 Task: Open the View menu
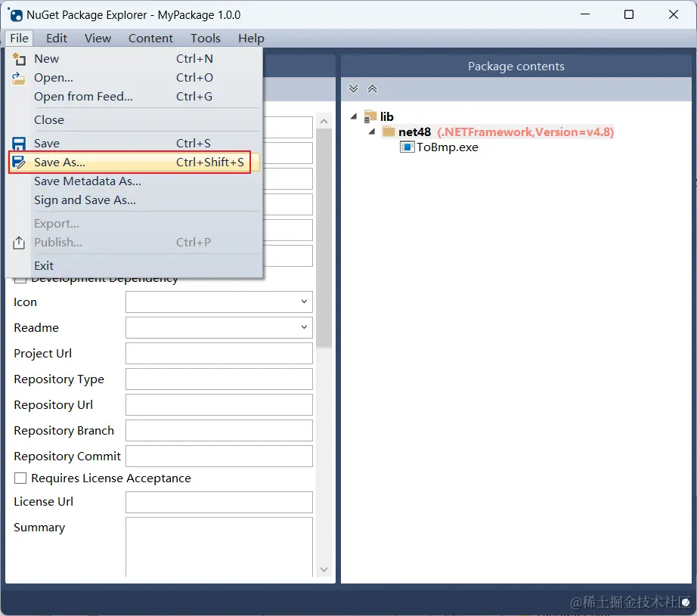98,39
